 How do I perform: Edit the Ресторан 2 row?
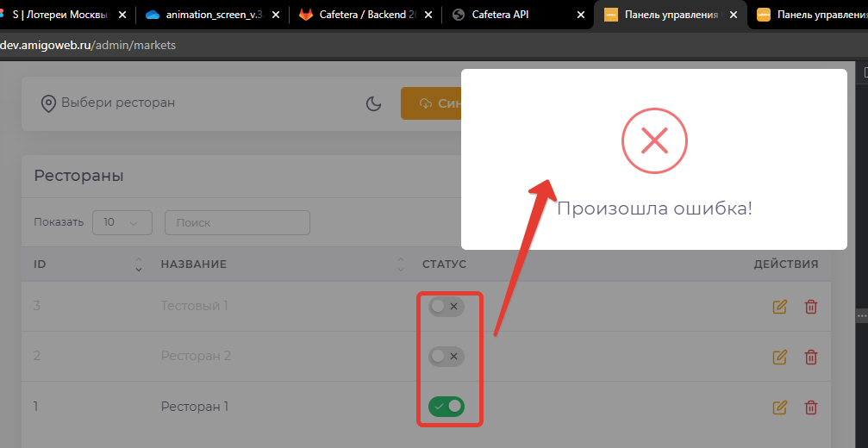780,357
